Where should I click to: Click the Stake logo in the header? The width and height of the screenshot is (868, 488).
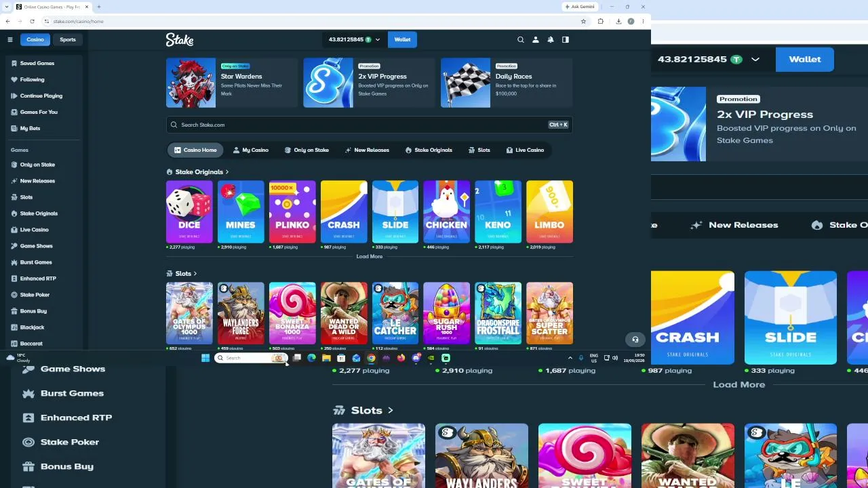pos(180,39)
